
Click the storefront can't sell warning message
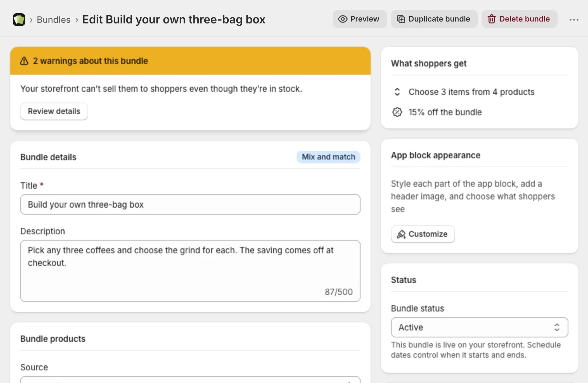pyautogui.click(x=161, y=89)
